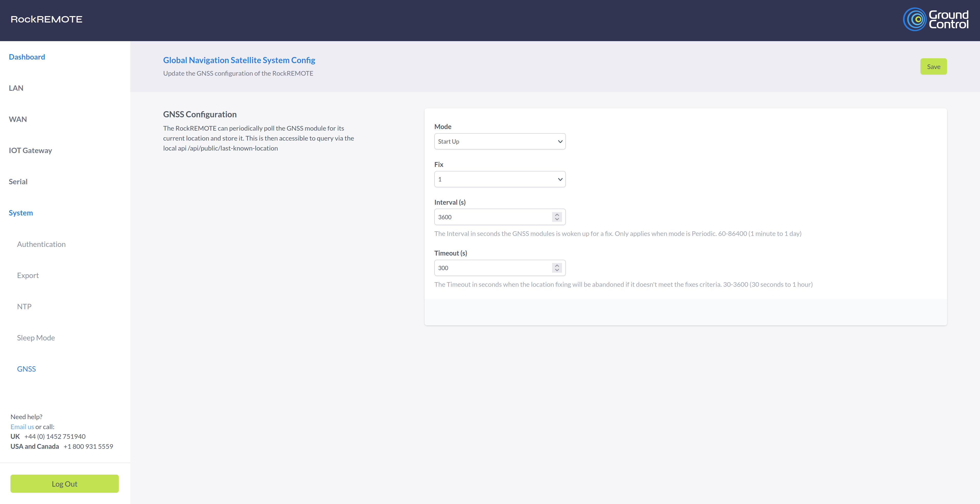Open the Fix dropdown showing 1
Image resolution: width=980 pixels, height=504 pixels.
coord(500,179)
